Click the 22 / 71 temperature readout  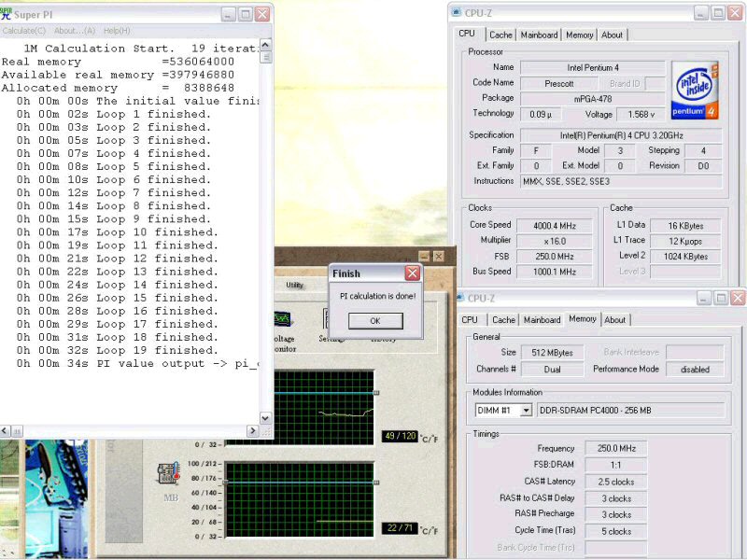point(400,528)
